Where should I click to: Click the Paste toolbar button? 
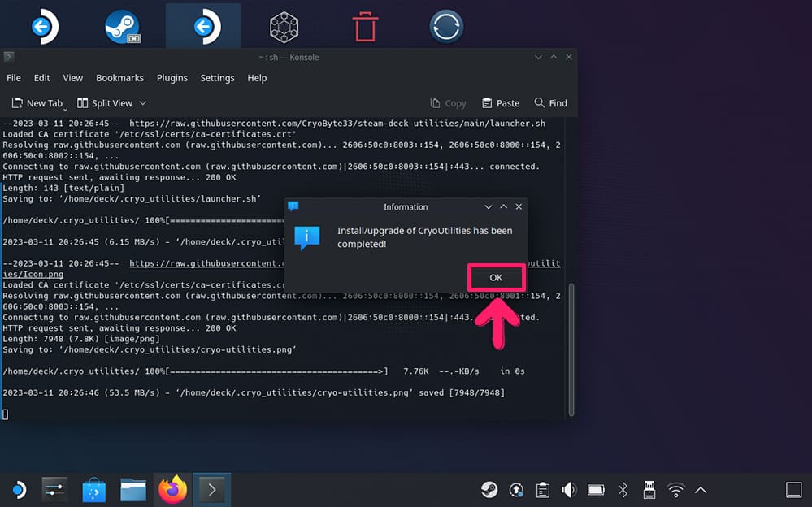point(500,103)
